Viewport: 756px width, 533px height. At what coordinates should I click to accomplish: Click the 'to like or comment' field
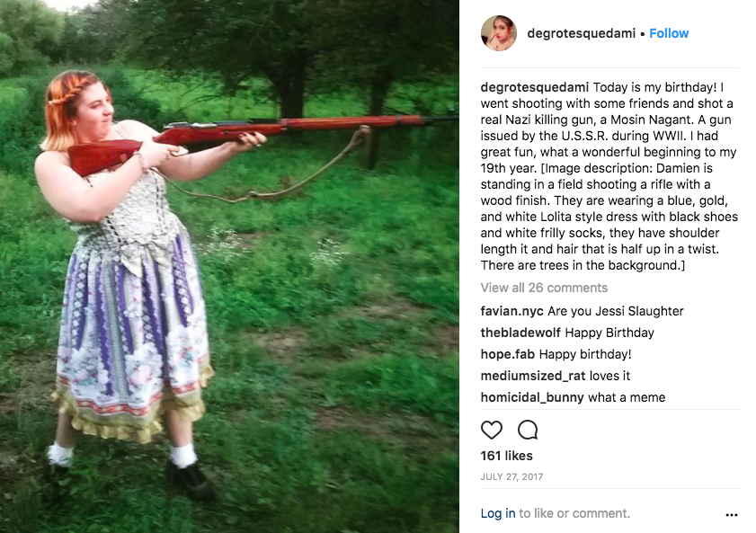(x=574, y=514)
